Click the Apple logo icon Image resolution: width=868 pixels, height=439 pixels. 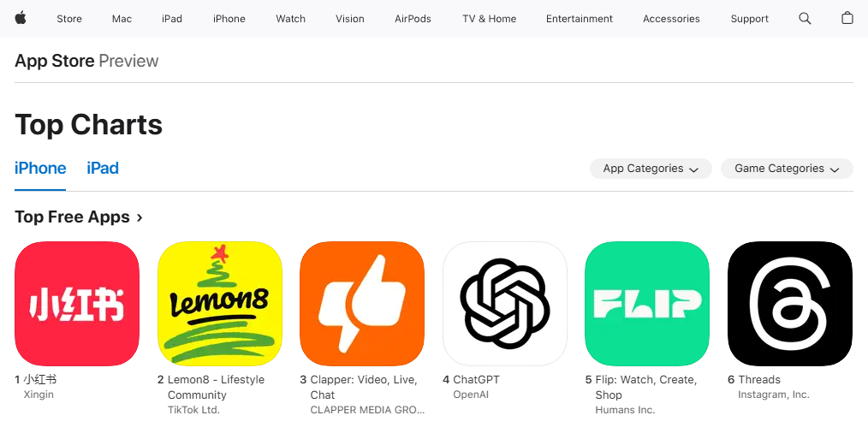point(21,18)
